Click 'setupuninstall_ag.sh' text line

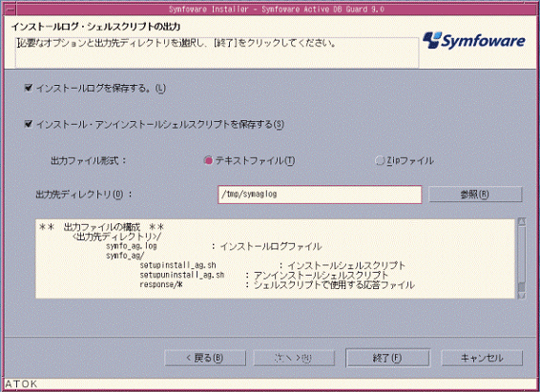pos(182,275)
